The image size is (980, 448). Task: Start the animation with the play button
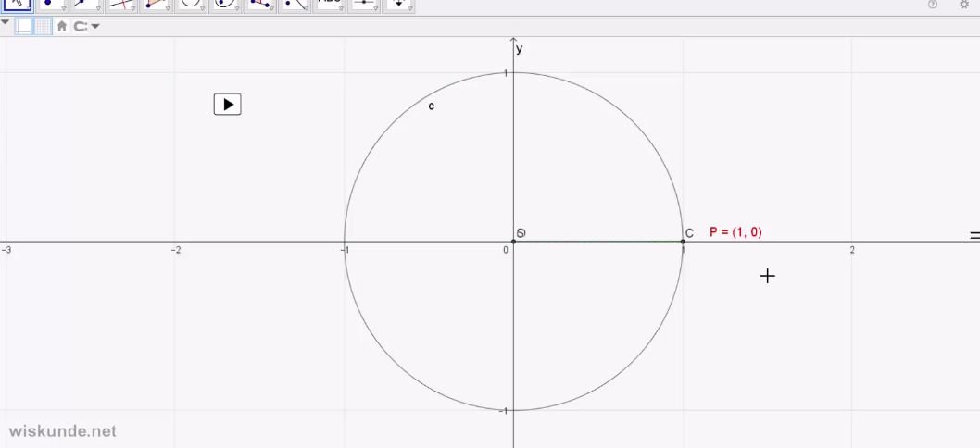pos(228,104)
